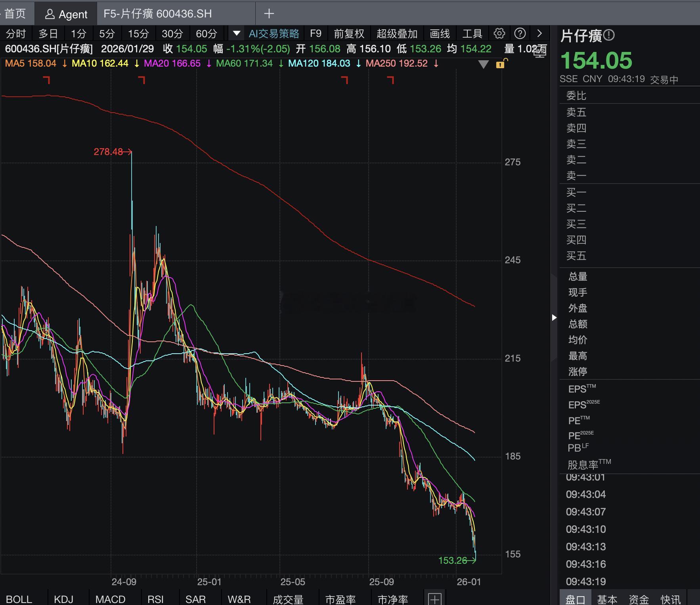Click the 卖一 ask row
The width and height of the screenshot is (700, 605).
coord(629,176)
